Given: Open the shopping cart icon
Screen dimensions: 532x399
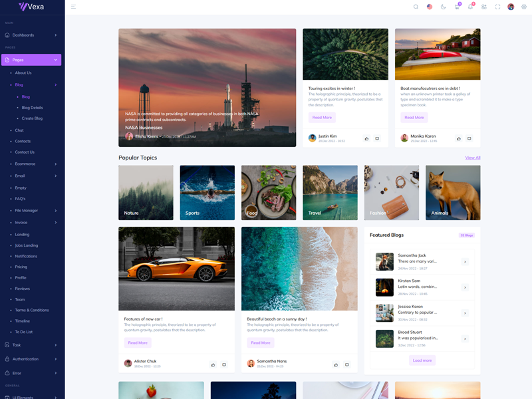Looking at the screenshot, I should pos(457,7).
